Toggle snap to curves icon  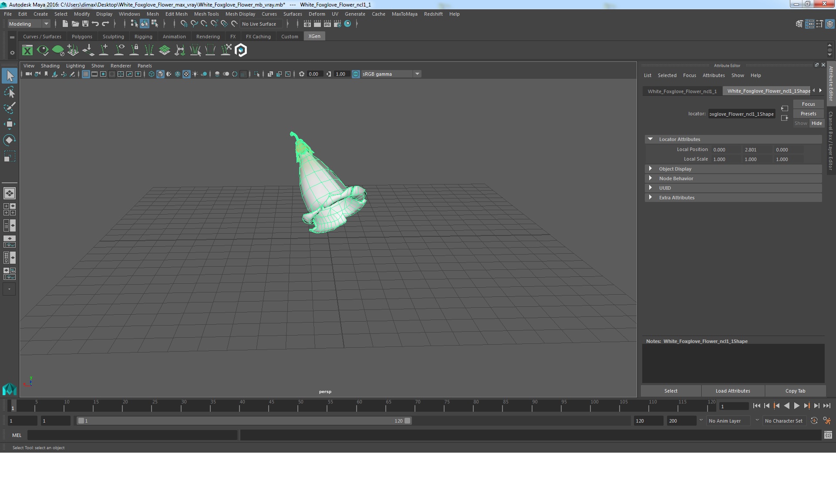(x=194, y=24)
